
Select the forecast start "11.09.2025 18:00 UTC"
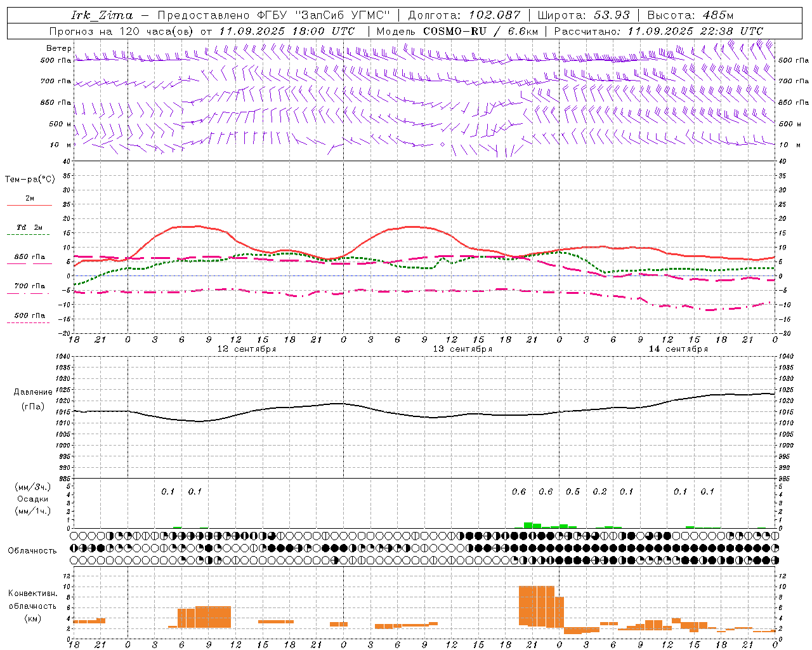tap(287, 31)
